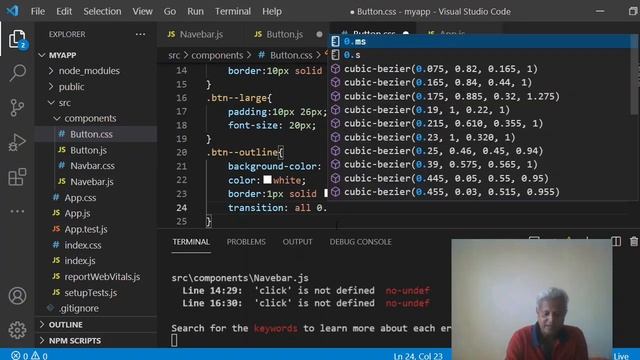Click the white color swatch on line 22
Viewport: 640px width, 360px height.
[267, 180]
